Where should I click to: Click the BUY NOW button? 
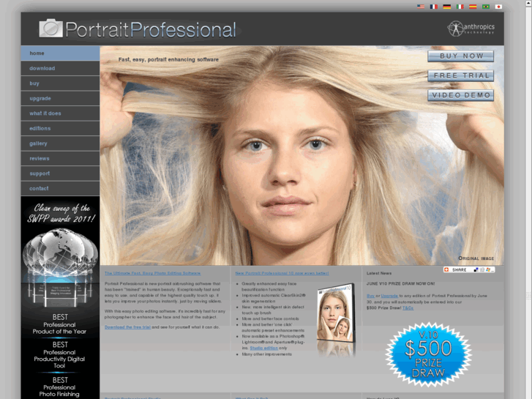pos(460,56)
